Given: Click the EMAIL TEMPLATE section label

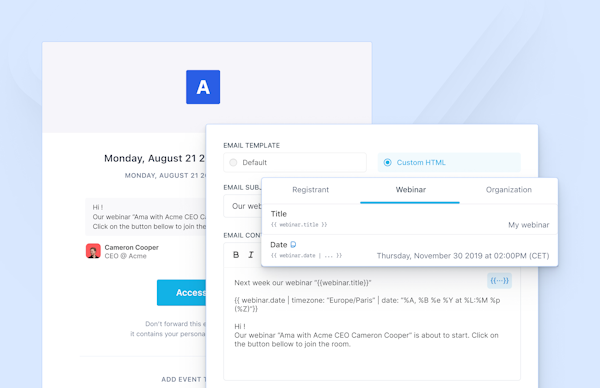Looking at the screenshot, I should point(251,145).
